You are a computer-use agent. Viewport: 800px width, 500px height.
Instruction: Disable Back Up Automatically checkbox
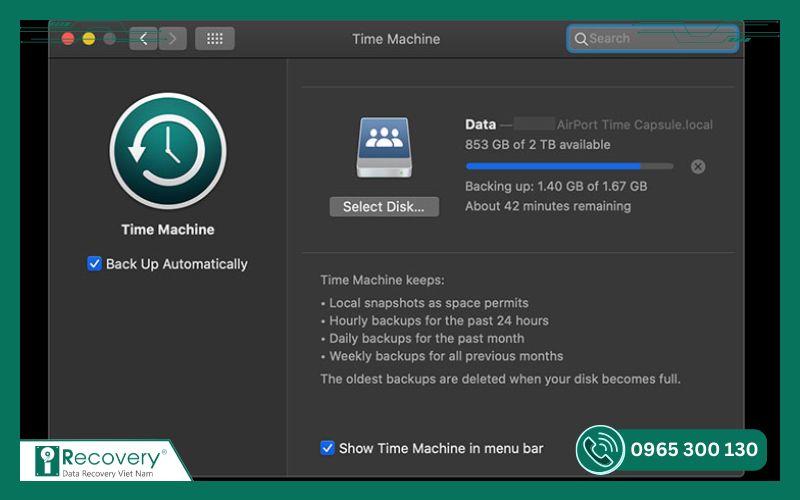coord(94,264)
